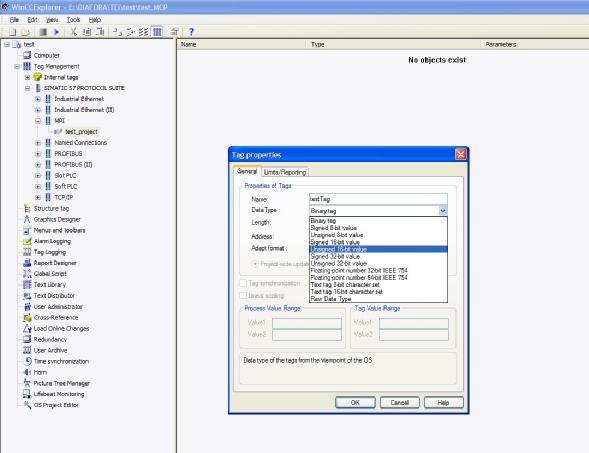Image resolution: width=589 pixels, height=453 pixels.
Task: Choose Floating-point number 32-bit IEEE 754
Action: click(x=378, y=270)
